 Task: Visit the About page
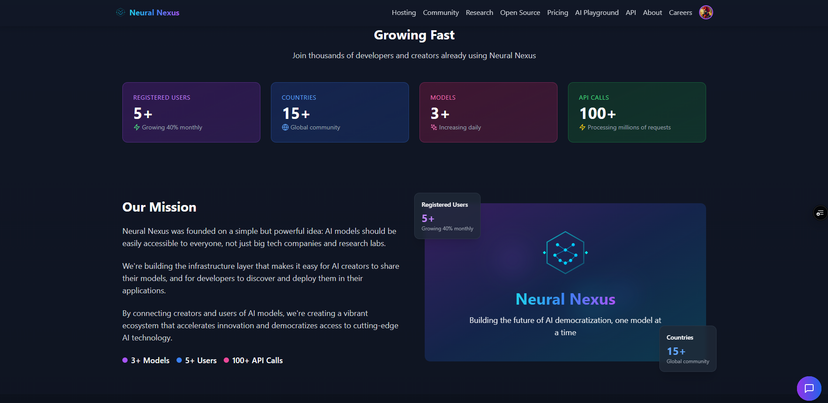pyautogui.click(x=652, y=13)
